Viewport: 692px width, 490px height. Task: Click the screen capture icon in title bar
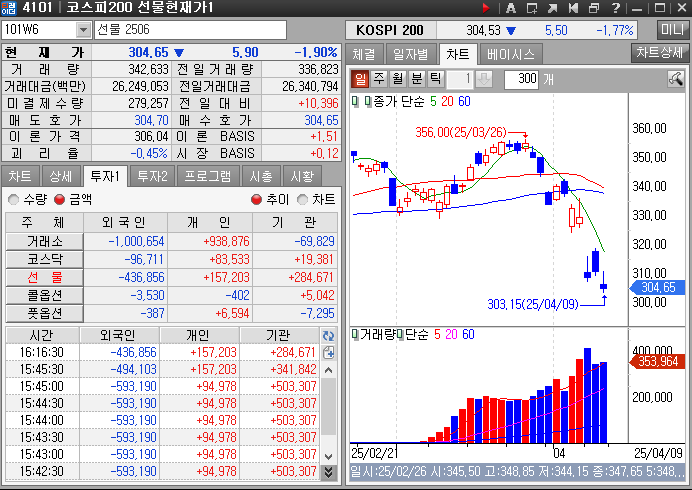coord(532,8)
